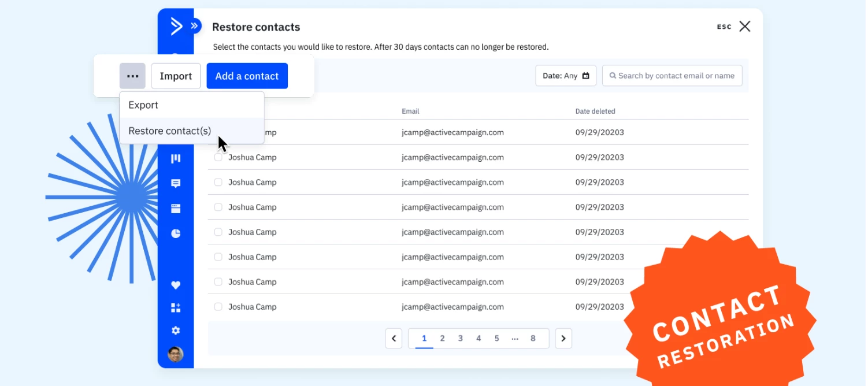Select Export from the open menu
The height and width of the screenshot is (386, 868).
point(143,105)
